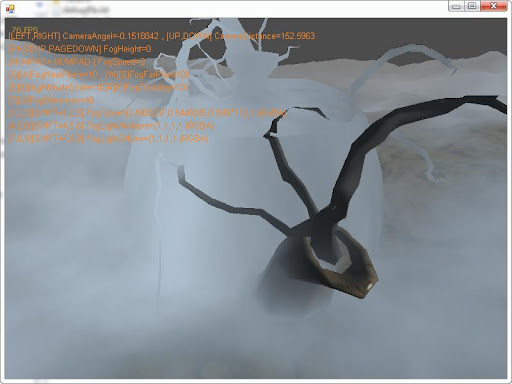
Task: Click the "FogLightAmbient" RGBA line
Action: (111, 126)
